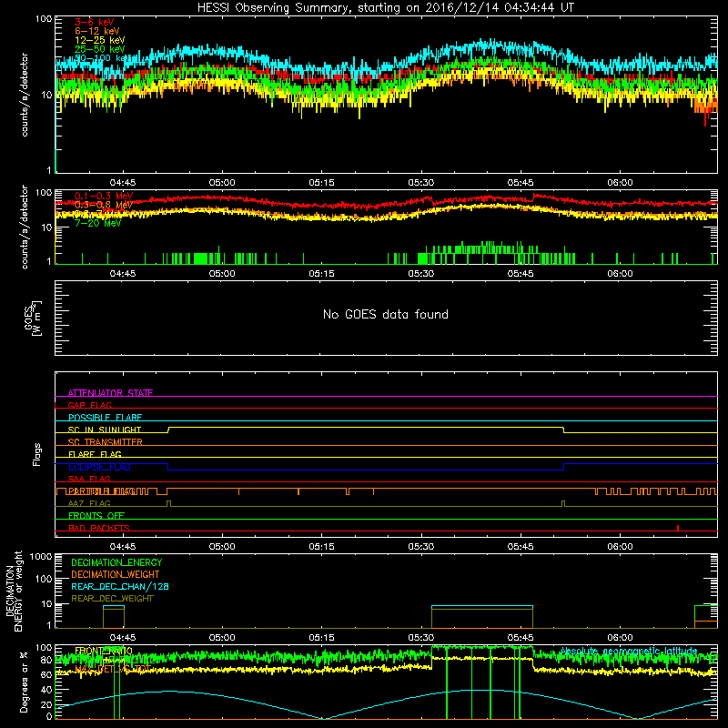
Task: Select the PARTICLE_FLAG label
Action: click(x=102, y=491)
